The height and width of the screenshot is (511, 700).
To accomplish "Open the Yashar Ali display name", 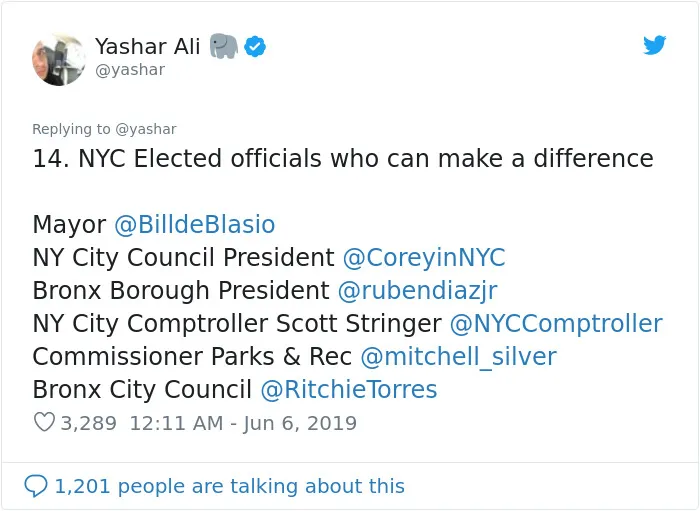I will tap(147, 46).
